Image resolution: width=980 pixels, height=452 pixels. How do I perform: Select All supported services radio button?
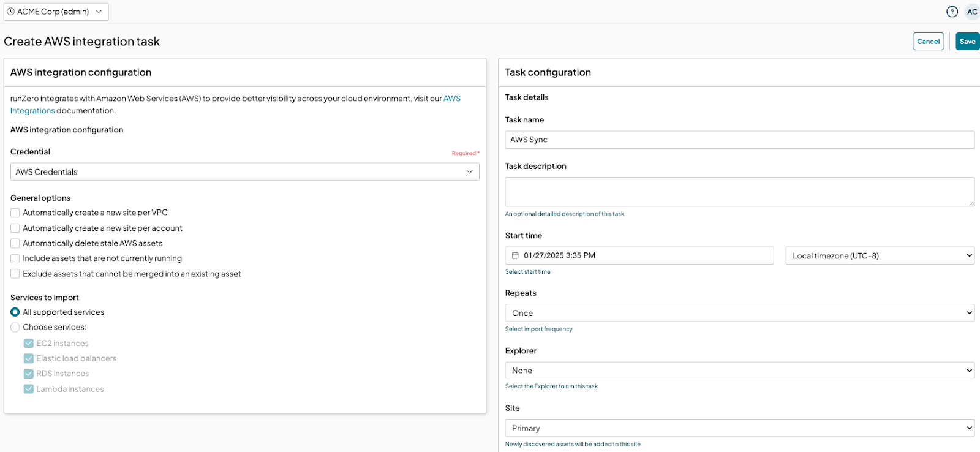(15, 312)
